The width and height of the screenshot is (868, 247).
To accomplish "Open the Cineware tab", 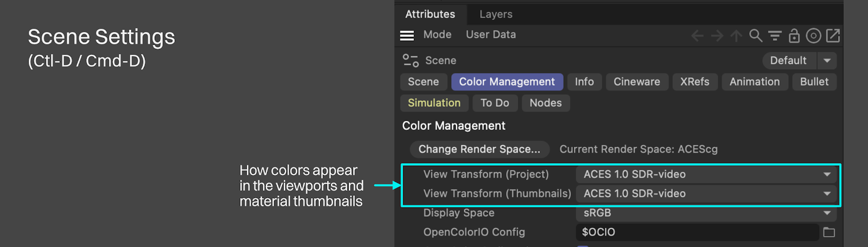I will pos(637,82).
